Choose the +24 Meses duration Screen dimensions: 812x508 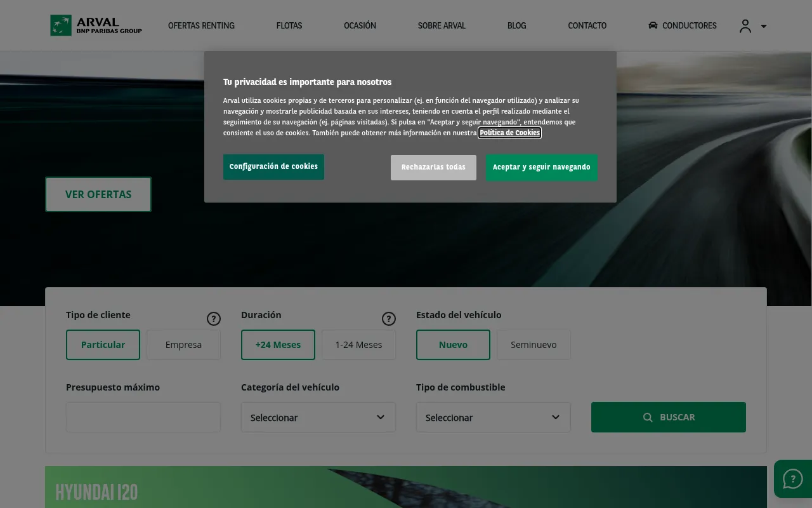tap(278, 345)
